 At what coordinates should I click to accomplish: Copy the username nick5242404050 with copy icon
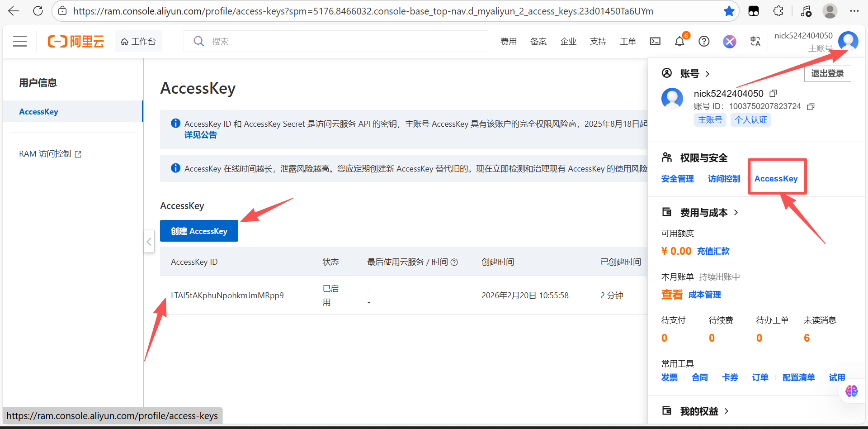(x=774, y=93)
